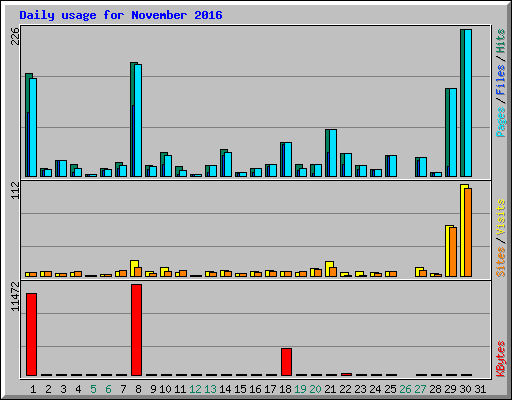Viewport: 512px width, 400px height.
Task: Click the cyan hits bar for day 10
Action: (x=168, y=166)
